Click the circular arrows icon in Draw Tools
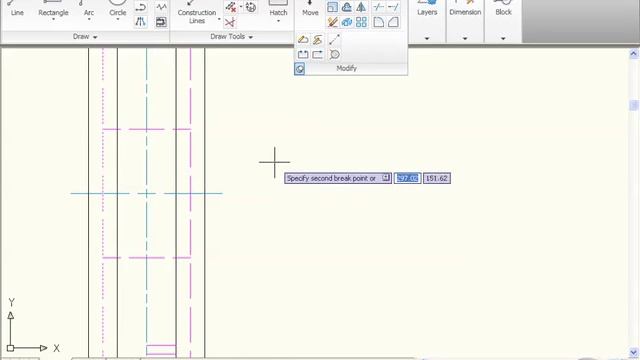This screenshot has height=360, width=640. (251, 7)
